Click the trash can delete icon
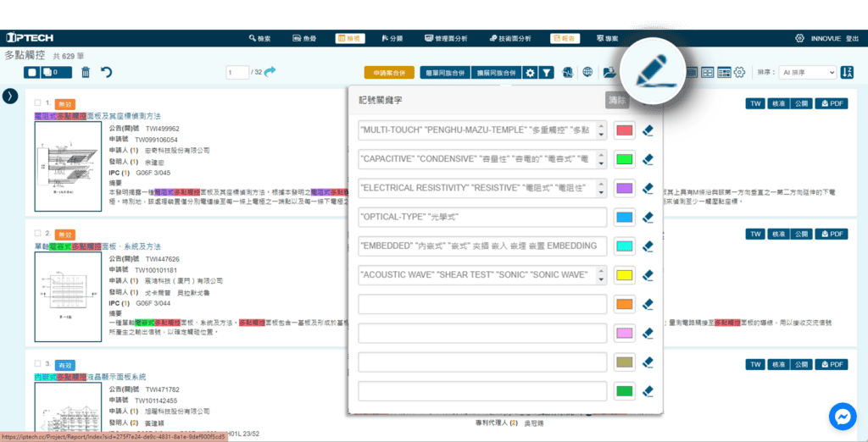This screenshot has height=442, width=868. pos(86,73)
